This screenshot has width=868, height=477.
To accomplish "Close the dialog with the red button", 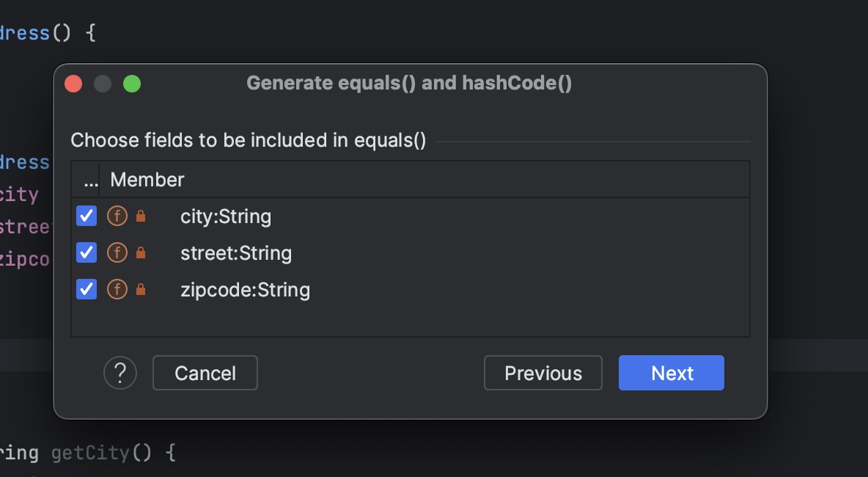I will 73,84.
